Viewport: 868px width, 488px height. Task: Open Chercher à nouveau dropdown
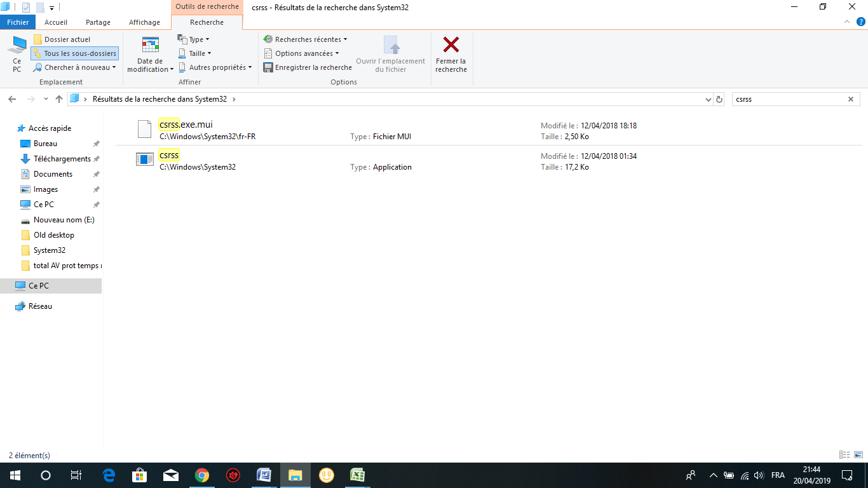tap(74, 67)
